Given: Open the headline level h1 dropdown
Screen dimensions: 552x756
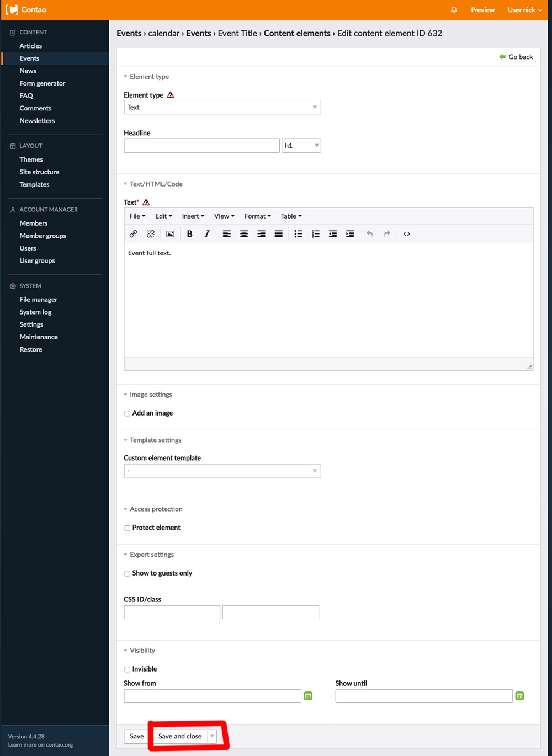Looking at the screenshot, I should (301, 146).
